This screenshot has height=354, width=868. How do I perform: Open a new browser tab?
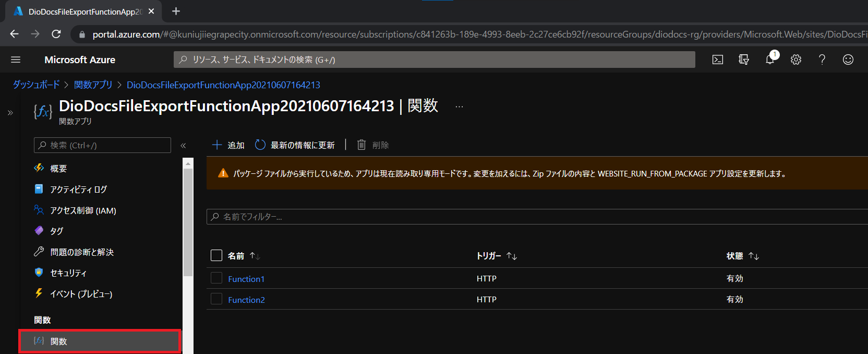[176, 11]
